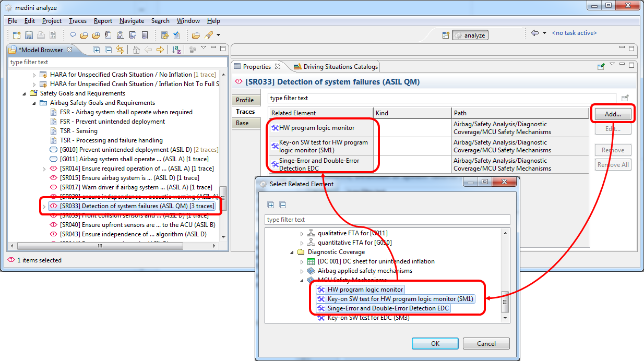The image size is (644, 361).
Task: Click the Open Perspective icon
Action: pyautogui.click(x=446, y=35)
